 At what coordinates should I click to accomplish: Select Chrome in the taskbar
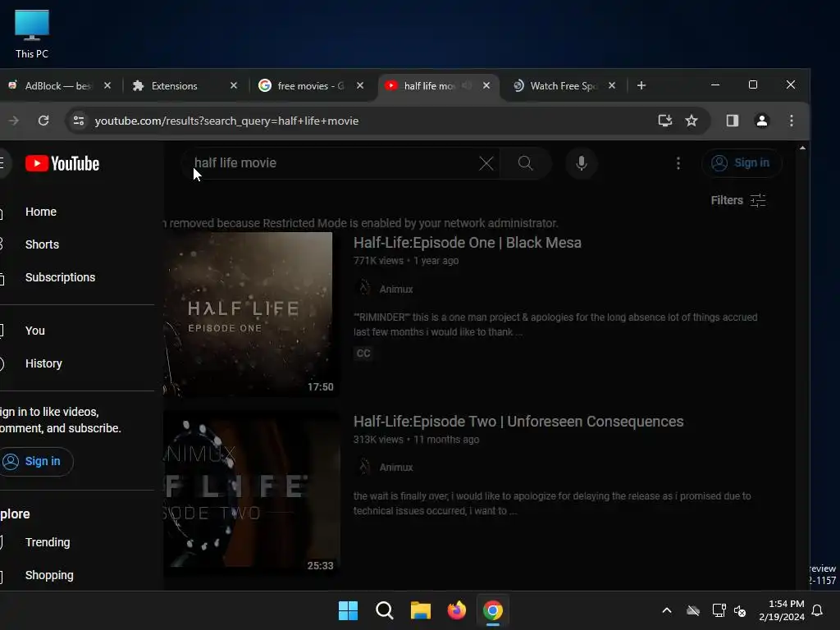click(x=493, y=610)
